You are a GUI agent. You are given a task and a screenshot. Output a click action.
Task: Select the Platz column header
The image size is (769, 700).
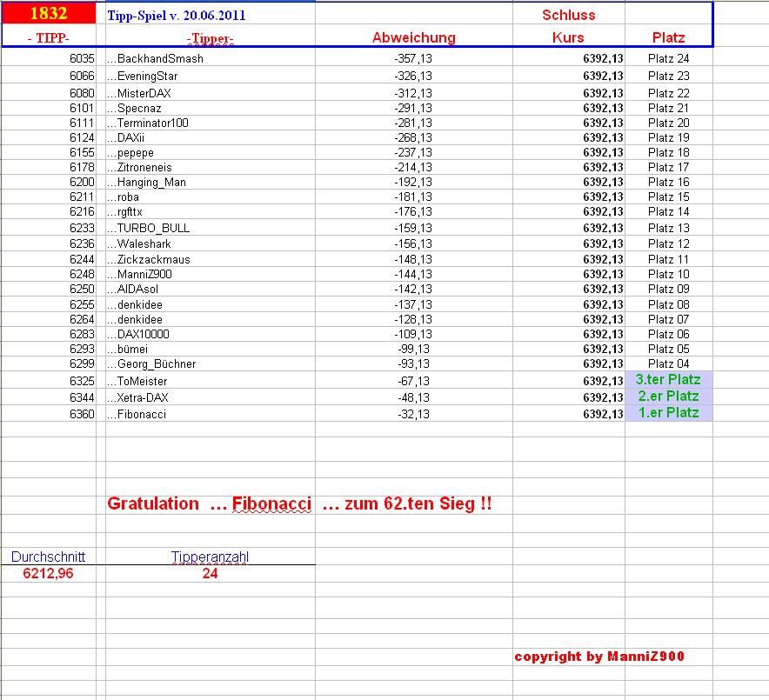tap(668, 37)
